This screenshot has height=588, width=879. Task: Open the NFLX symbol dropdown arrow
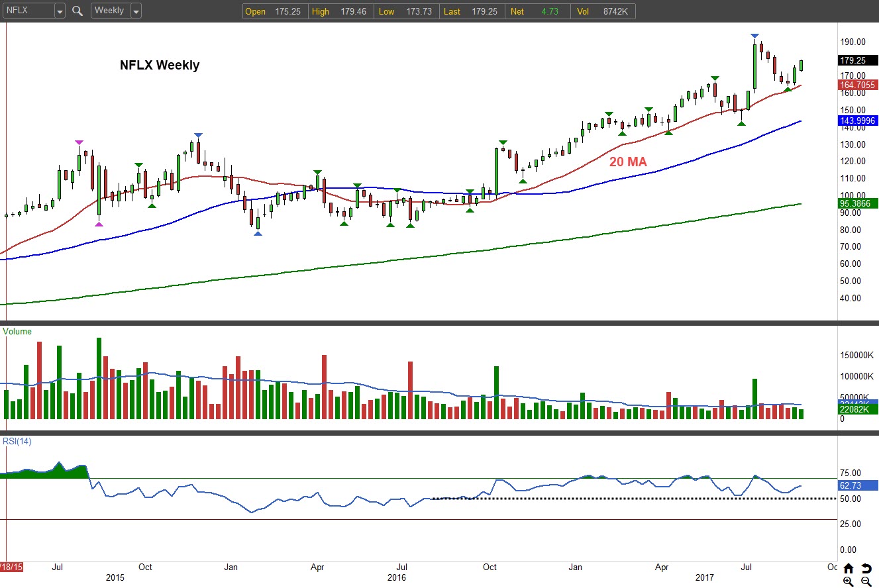[59, 11]
